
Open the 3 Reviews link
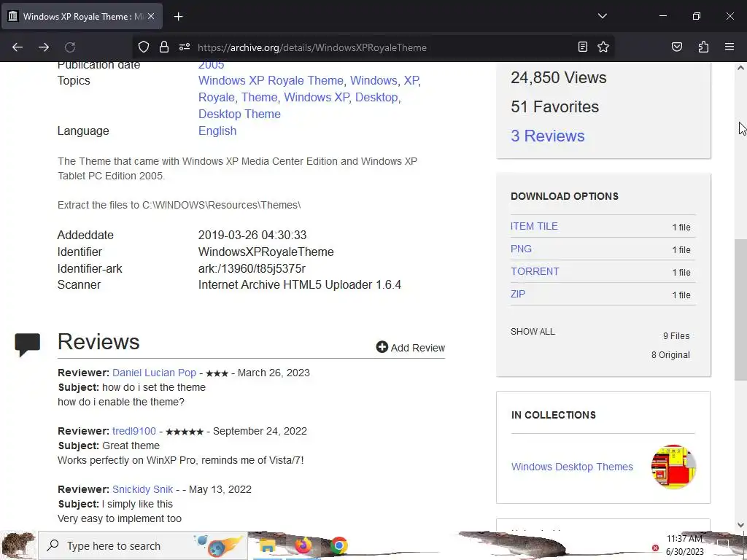[547, 136]
